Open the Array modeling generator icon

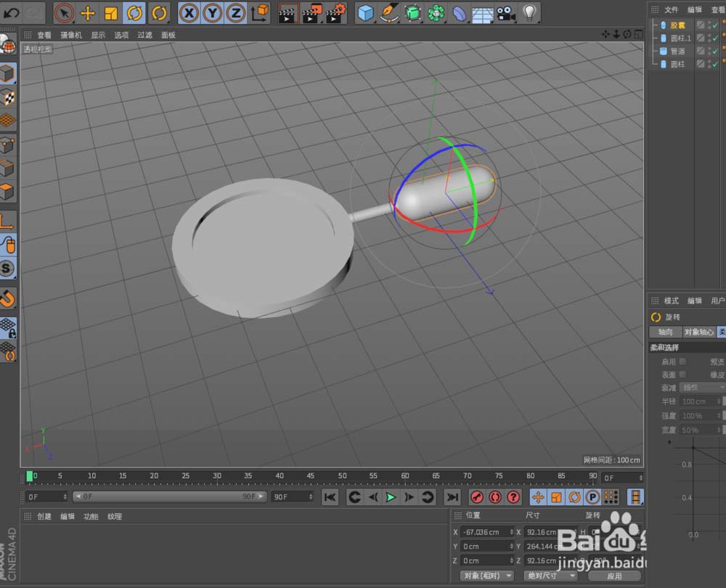pos(436,13)
